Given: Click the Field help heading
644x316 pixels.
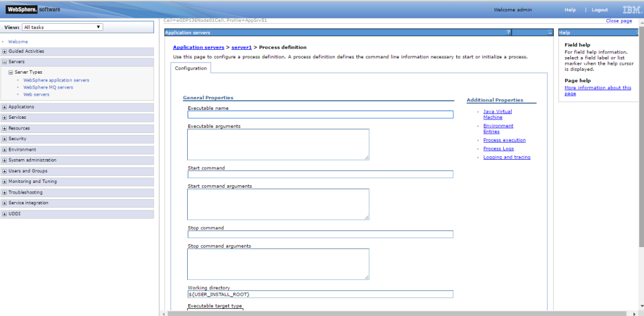Looking at the screenshot, I should coord(577,45).
